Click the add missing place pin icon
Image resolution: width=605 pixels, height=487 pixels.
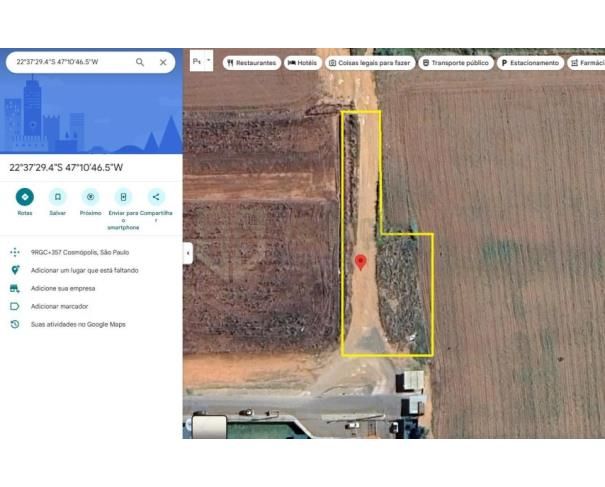point(15,270)
